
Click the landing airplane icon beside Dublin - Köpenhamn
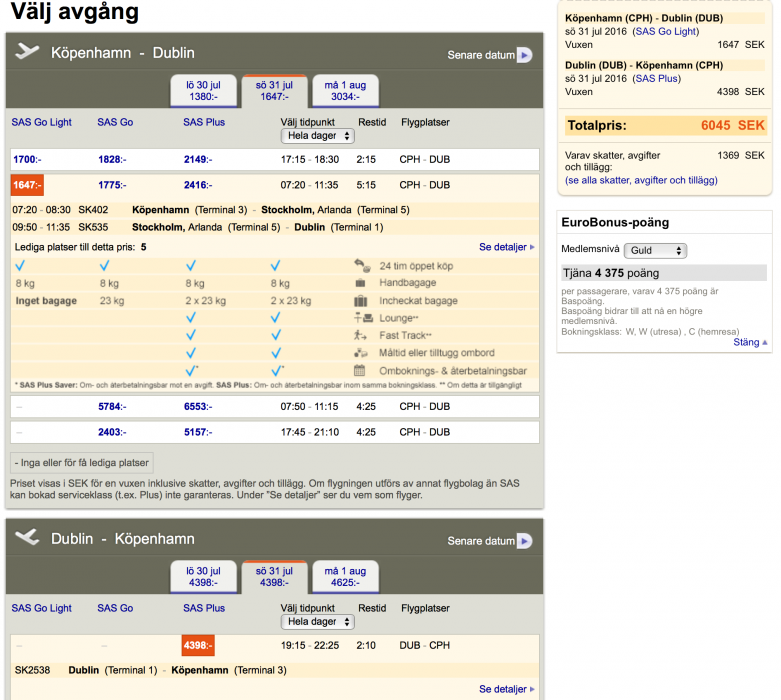[27, 539]
